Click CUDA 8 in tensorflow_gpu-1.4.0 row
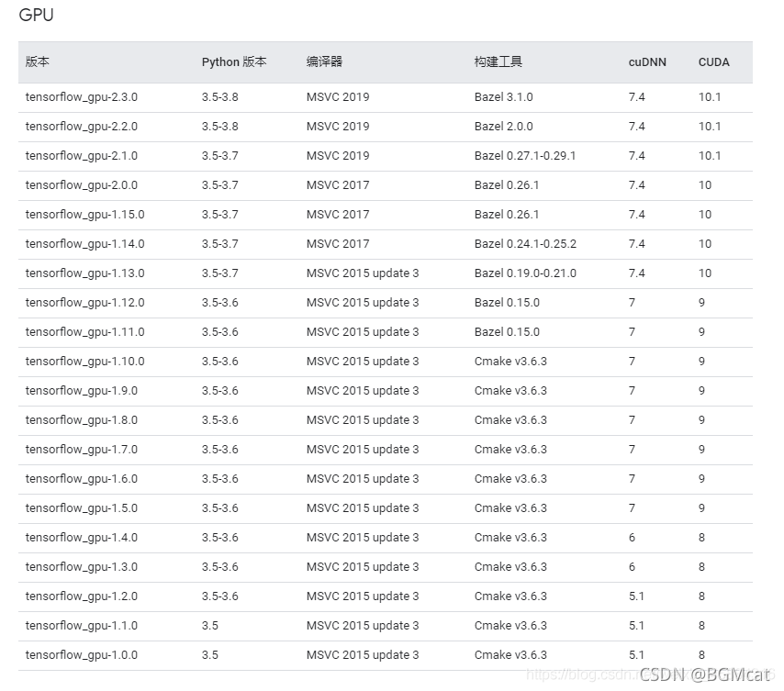This screenshot has width=784, height=691. (701, 538)
